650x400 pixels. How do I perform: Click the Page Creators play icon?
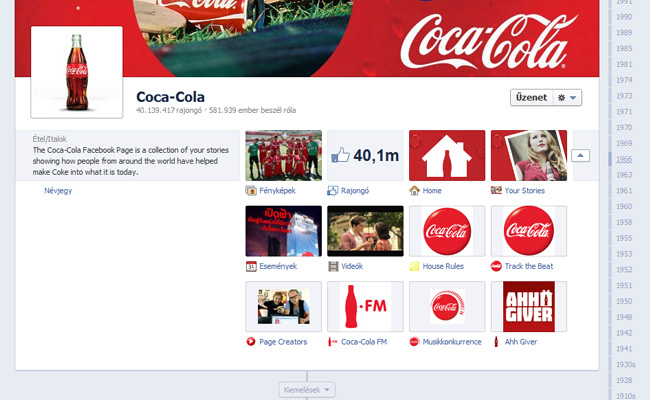(x=251, y=342)
